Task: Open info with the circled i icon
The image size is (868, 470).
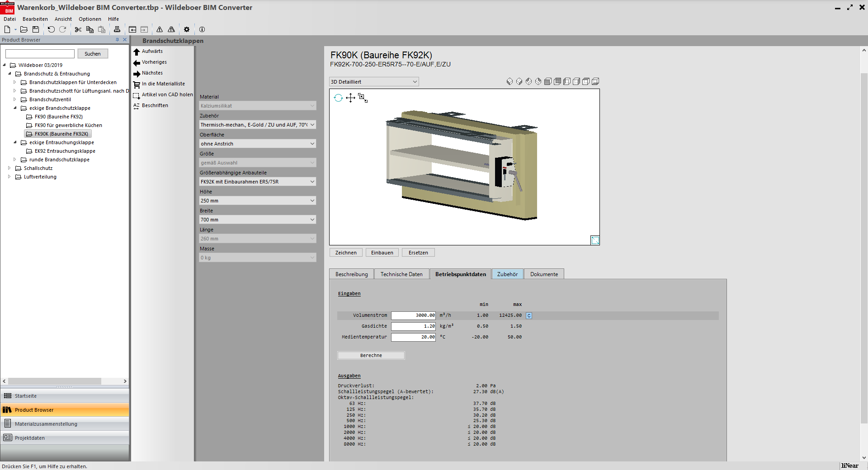Action: click(x=202, y=29)
